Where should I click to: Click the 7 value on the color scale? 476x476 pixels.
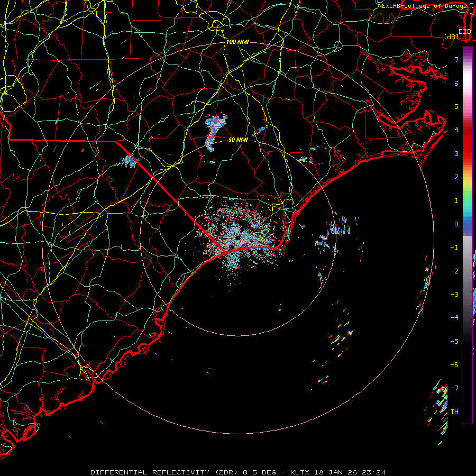coord(456,59)
